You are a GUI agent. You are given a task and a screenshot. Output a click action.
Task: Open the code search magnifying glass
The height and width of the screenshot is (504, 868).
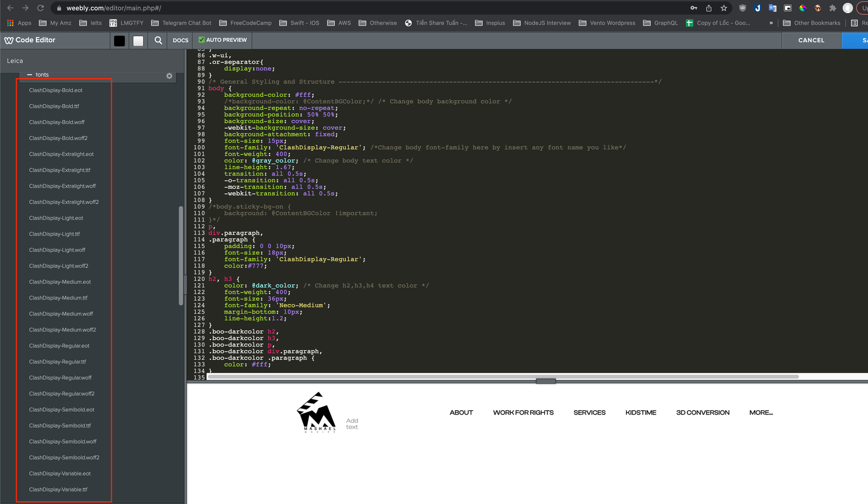point(157,40)
